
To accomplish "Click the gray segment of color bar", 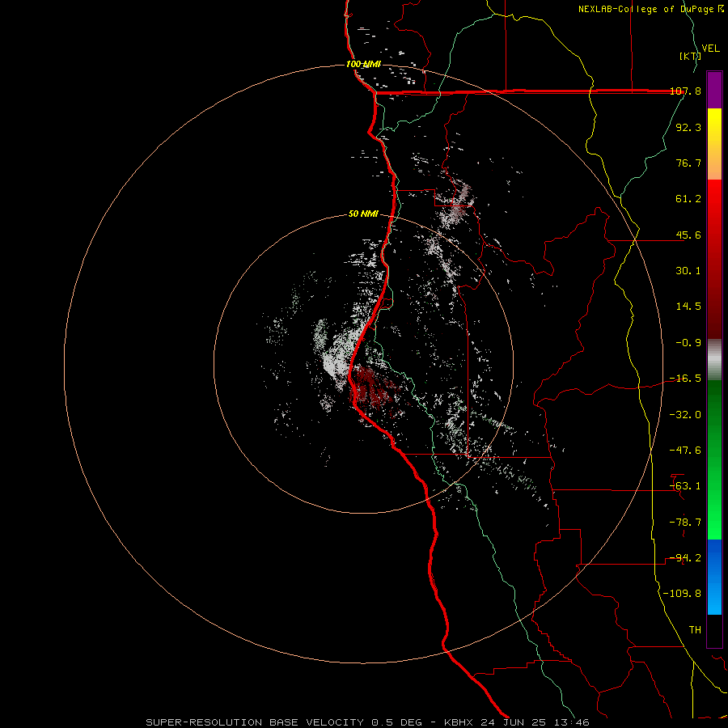I will (x=714, y=360).
